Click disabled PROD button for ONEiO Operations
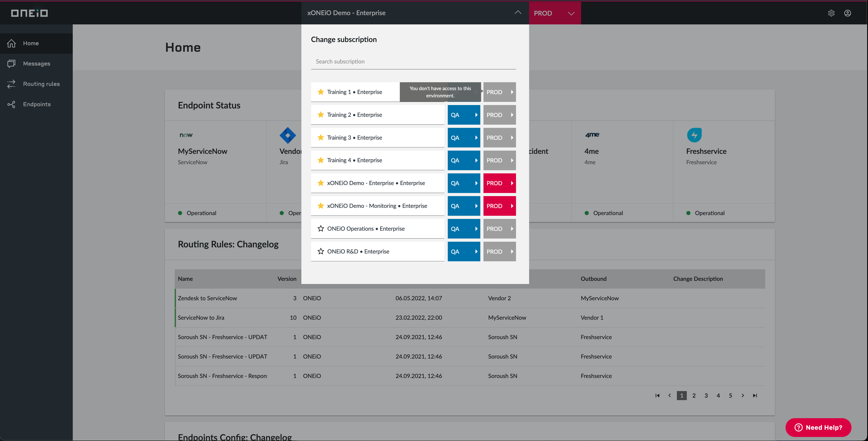This screenshot has width=868, height=441. 499,229
